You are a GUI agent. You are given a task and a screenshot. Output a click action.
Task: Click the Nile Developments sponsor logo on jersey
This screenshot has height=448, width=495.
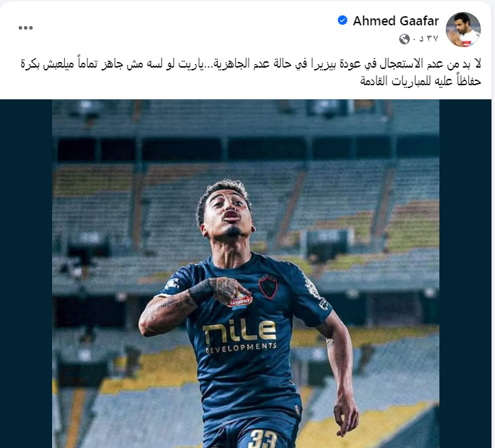tap(241, 336)
